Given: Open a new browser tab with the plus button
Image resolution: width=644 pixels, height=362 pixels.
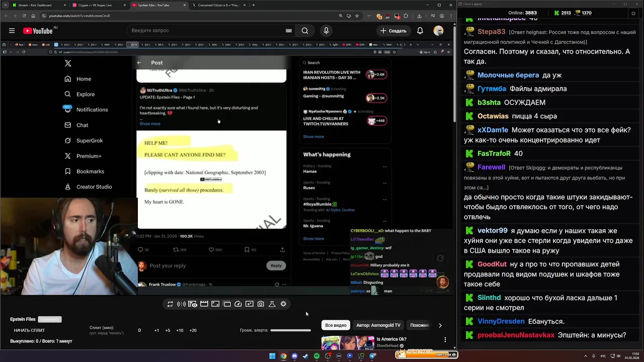Looking at the screenshot, I should click(254, 5).
